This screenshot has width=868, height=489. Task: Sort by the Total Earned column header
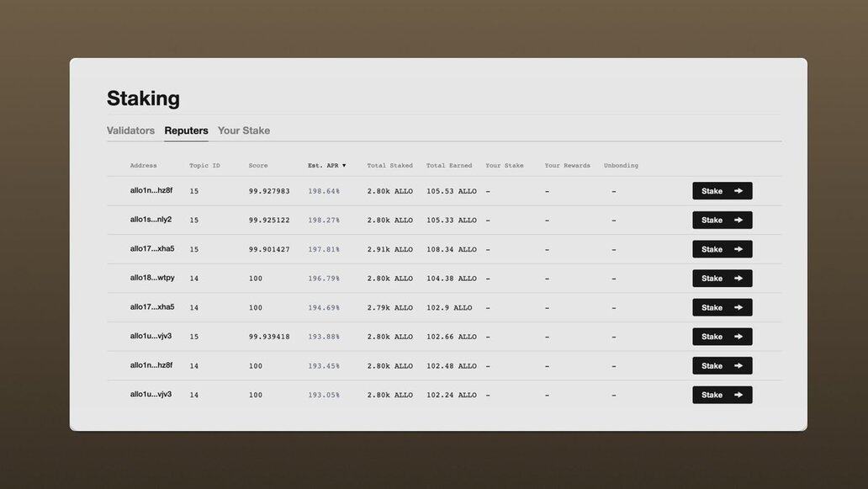point(449,166)
